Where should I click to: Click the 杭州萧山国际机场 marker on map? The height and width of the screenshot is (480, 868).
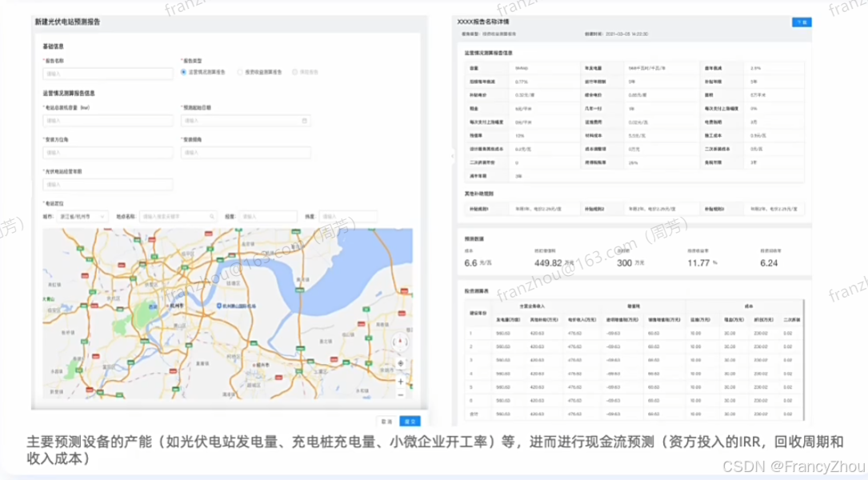point(237,306)
